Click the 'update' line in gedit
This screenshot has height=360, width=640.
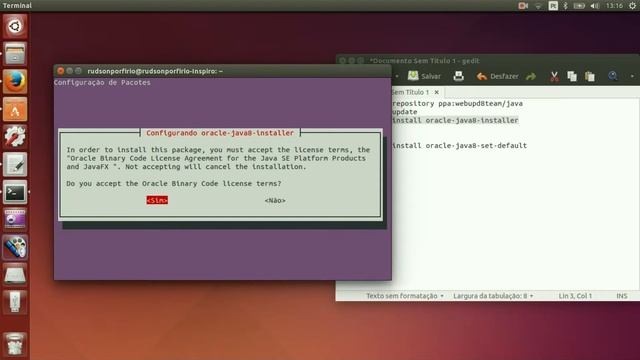405,112
